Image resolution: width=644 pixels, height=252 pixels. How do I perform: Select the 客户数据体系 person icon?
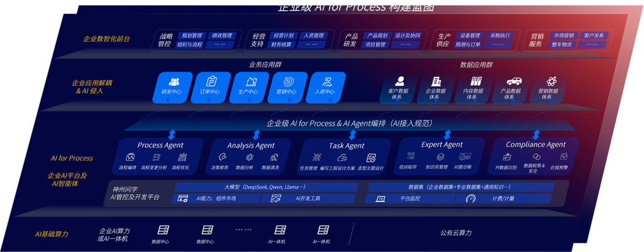coord(399,81)
